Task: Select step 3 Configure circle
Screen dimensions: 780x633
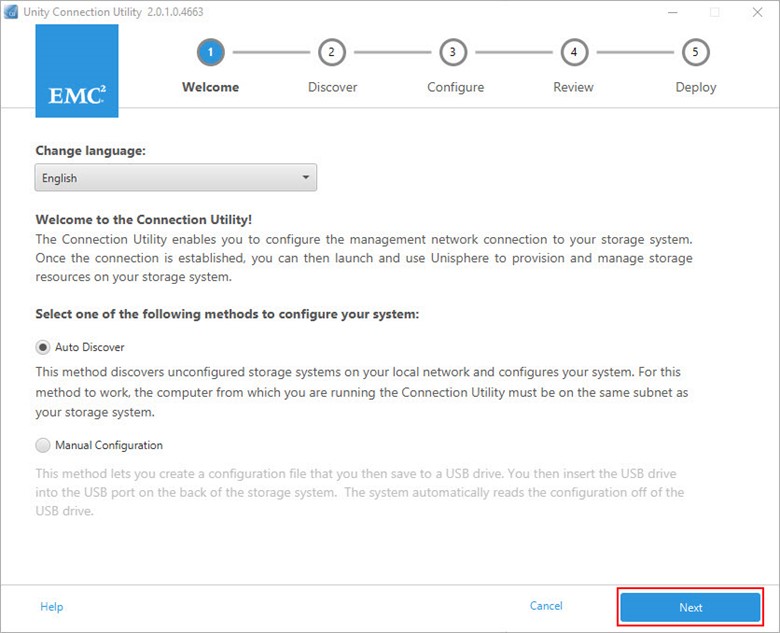Action: [x=453, y=52]
